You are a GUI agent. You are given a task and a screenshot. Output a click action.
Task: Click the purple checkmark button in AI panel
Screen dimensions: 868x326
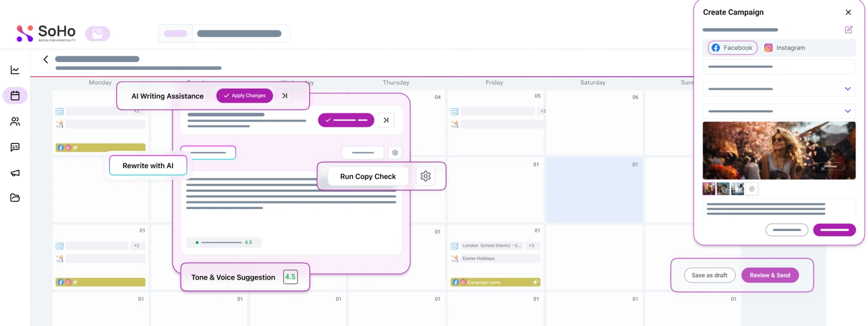(346, 120)
